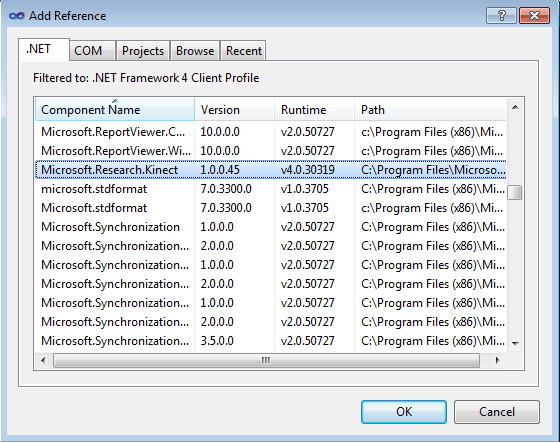
Task: Click runtime cell v4.0.30319
Action: point(308,170)
